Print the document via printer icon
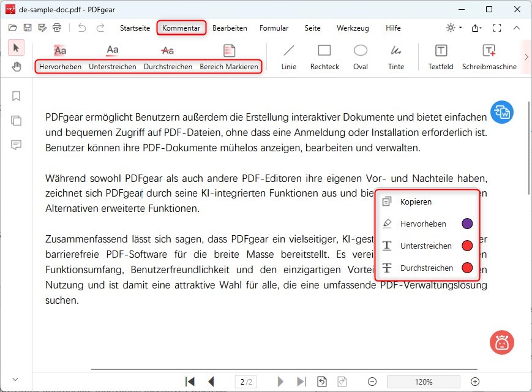This screenshot has width=532, height=392. coord(57,28)
